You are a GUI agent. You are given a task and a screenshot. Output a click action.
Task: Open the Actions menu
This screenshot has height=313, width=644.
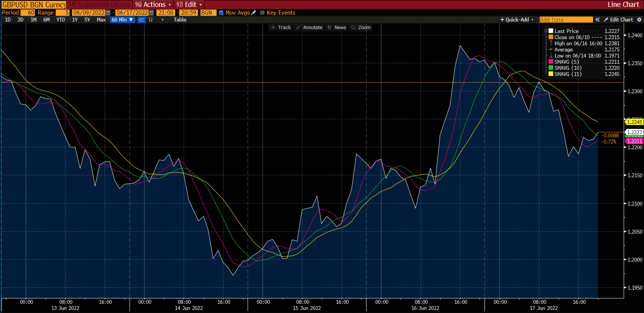[x=153, y=5]
